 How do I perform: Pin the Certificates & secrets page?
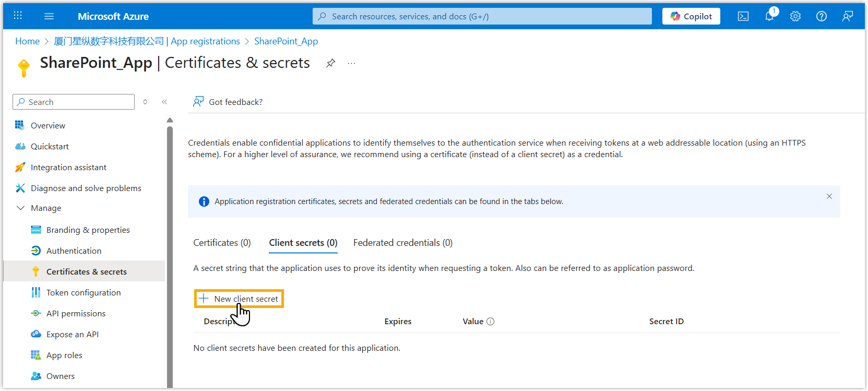coord(330,63)
